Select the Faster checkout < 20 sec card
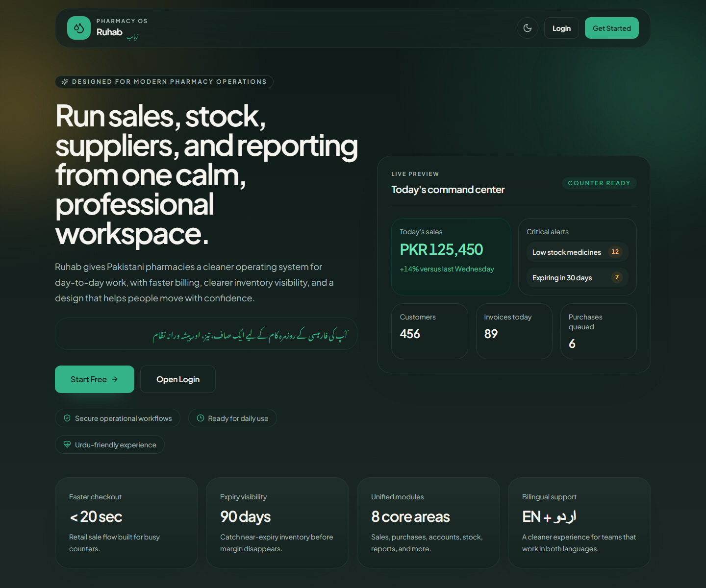This screenshot has height=588, width=706. coord(126,523)
